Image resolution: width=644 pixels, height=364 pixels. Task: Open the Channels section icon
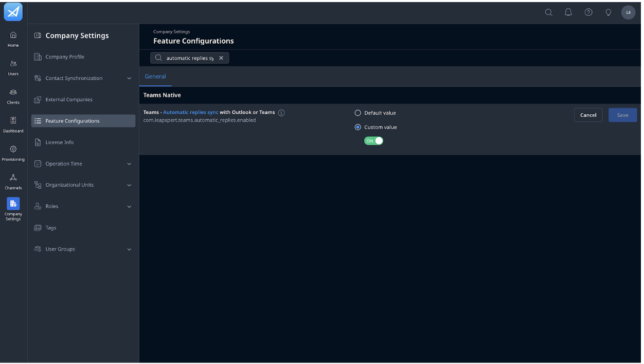point(13,177)
